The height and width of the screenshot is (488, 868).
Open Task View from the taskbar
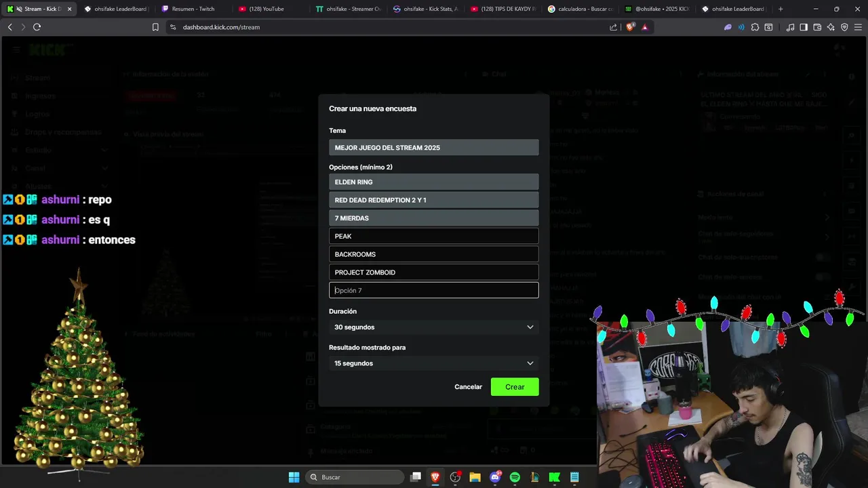click(416, 477)
